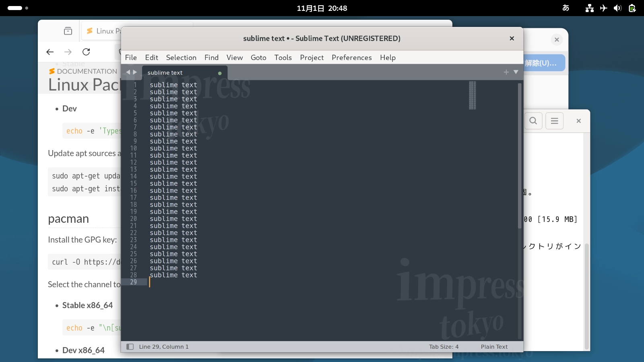Select the 'sublime text' file tab
The width and height of the screenshot is (644, 362).
point(185,73)
